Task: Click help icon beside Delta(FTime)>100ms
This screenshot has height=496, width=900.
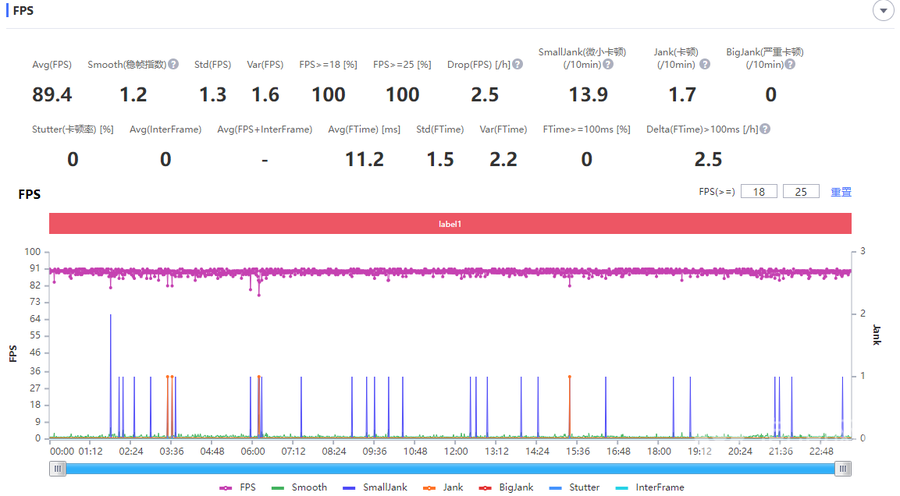Action: pos(765,129)
